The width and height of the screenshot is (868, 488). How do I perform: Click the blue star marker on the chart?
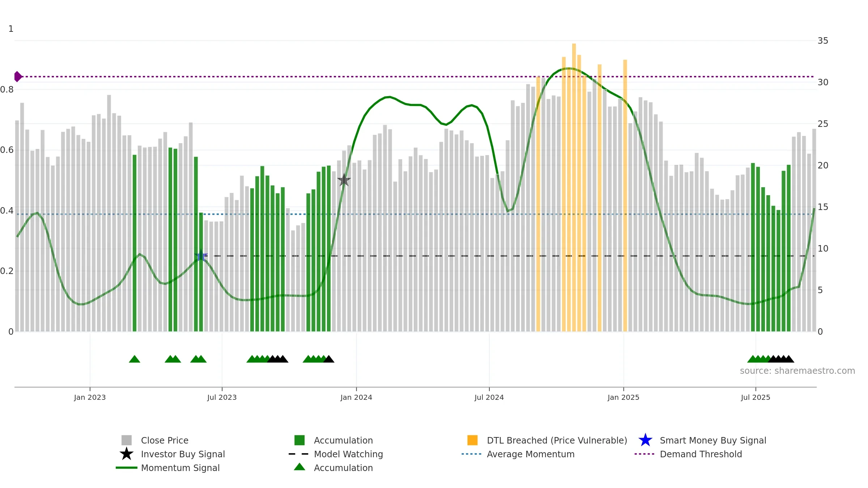201,256
